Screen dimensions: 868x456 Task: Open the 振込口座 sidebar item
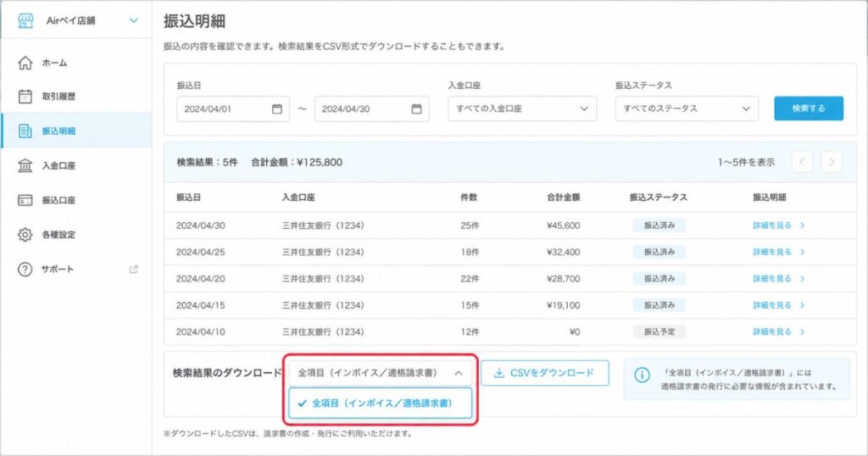tap(76, 200)
